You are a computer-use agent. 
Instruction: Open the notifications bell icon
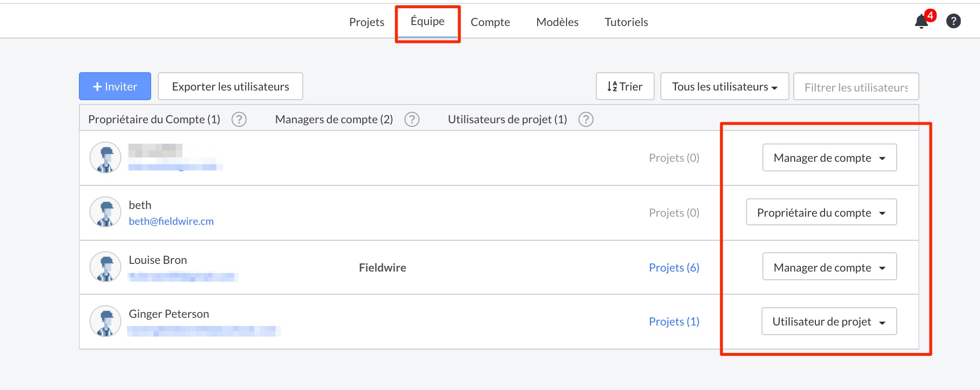[x=922, y=22]
